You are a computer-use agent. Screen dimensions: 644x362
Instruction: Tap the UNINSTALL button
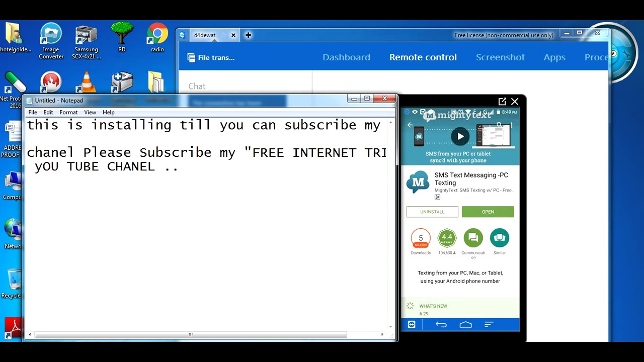coord(432,212)
